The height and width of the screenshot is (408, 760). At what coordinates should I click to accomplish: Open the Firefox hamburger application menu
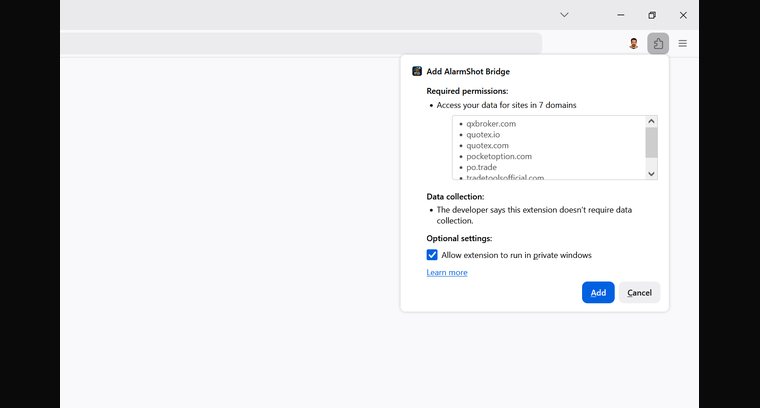[682, 44]
